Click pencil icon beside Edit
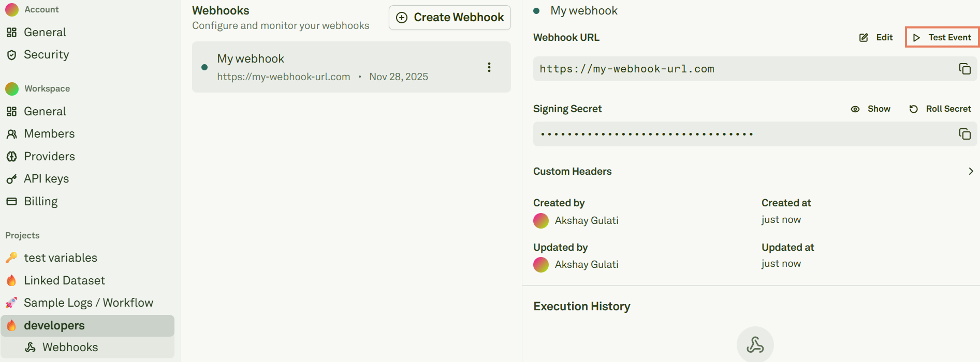The height and width of the screenshot is (362, 980). [x=864, y=37]
